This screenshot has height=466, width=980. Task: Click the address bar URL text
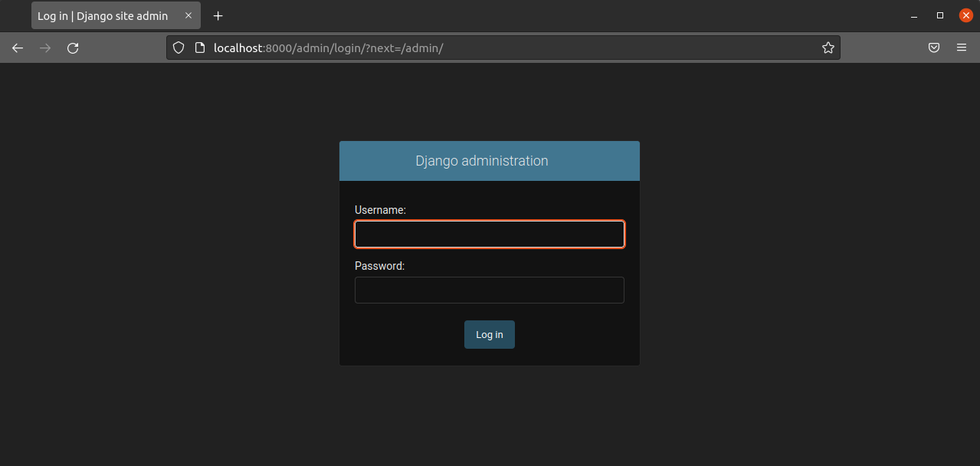(328, 48)
